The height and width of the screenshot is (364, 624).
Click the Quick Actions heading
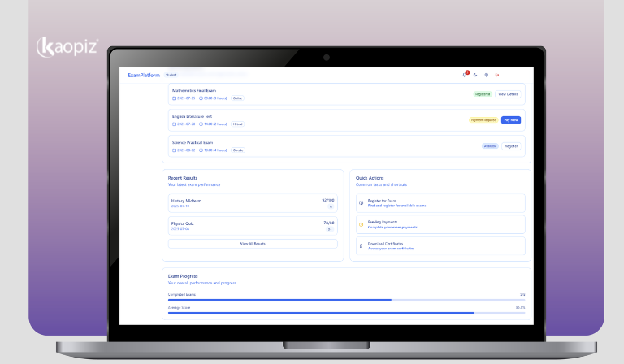(370, 178)
